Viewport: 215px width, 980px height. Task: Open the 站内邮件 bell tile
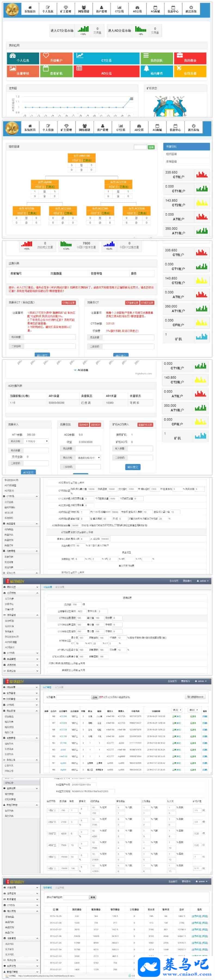tap(156, 71)
